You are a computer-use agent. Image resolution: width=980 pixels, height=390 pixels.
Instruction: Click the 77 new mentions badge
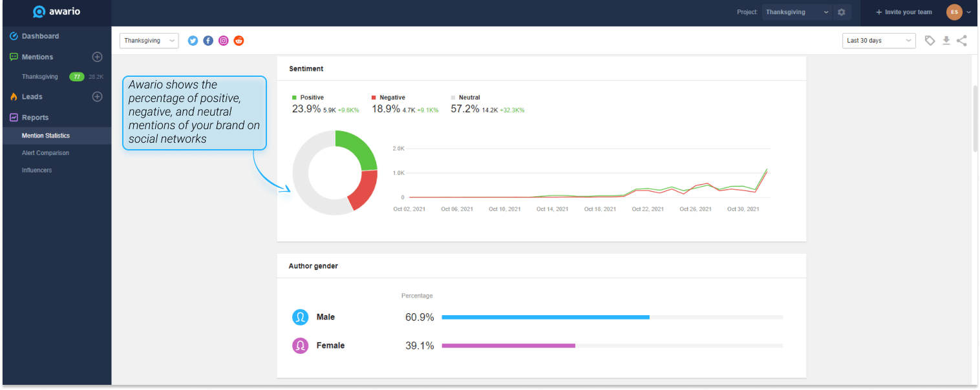click(77, 77)
